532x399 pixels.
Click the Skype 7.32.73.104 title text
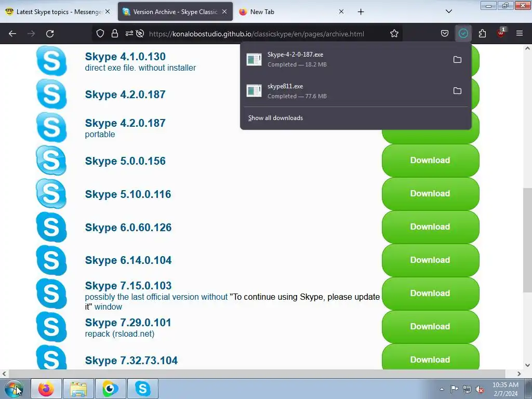coord(131,361)
